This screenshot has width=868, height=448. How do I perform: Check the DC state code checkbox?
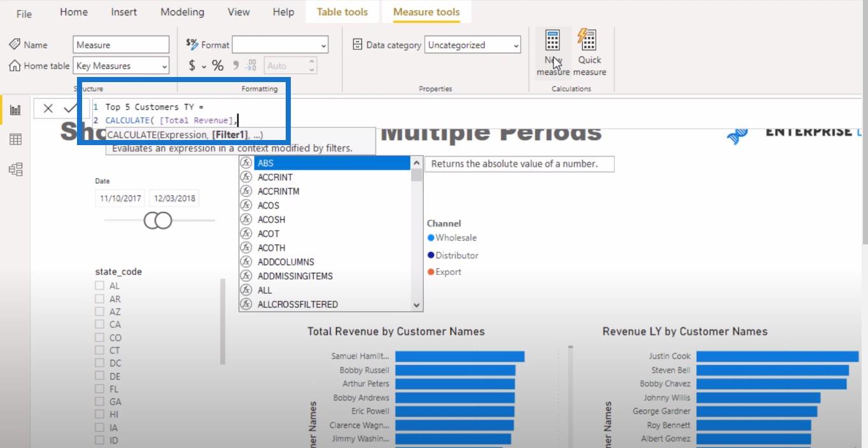[x=99, y=363]
